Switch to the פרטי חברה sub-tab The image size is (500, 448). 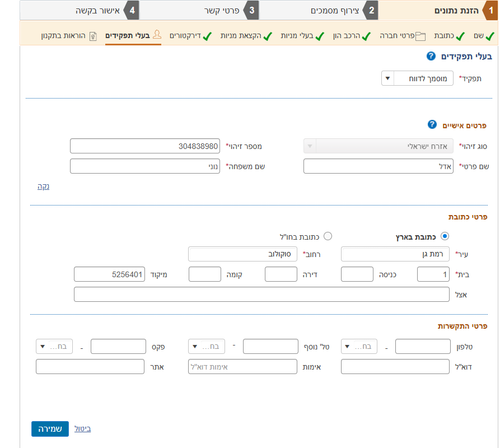(403, 36)
